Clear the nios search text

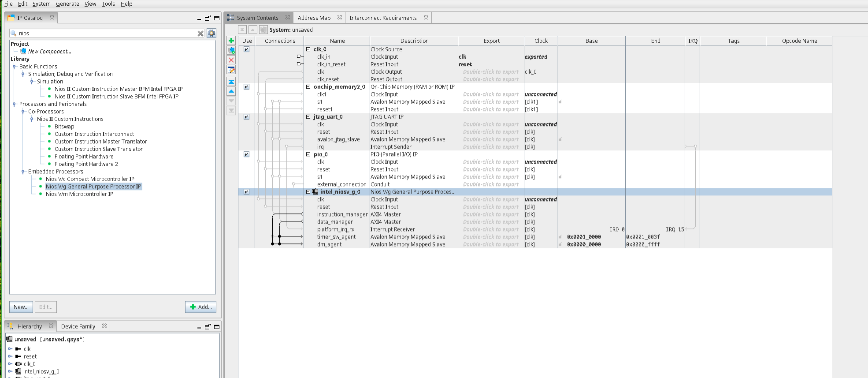(200, 34)
